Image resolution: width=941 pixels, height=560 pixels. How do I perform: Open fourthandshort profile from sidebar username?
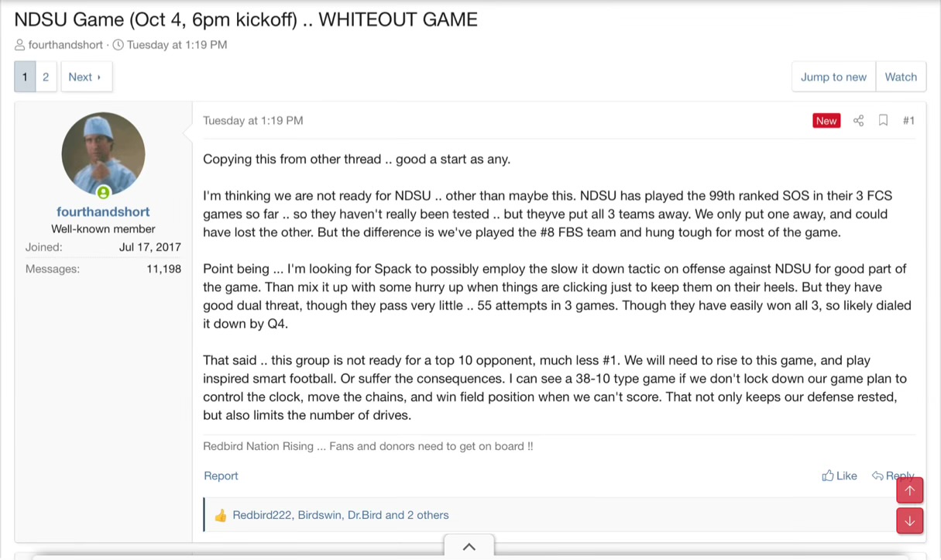tap(103, 211)
